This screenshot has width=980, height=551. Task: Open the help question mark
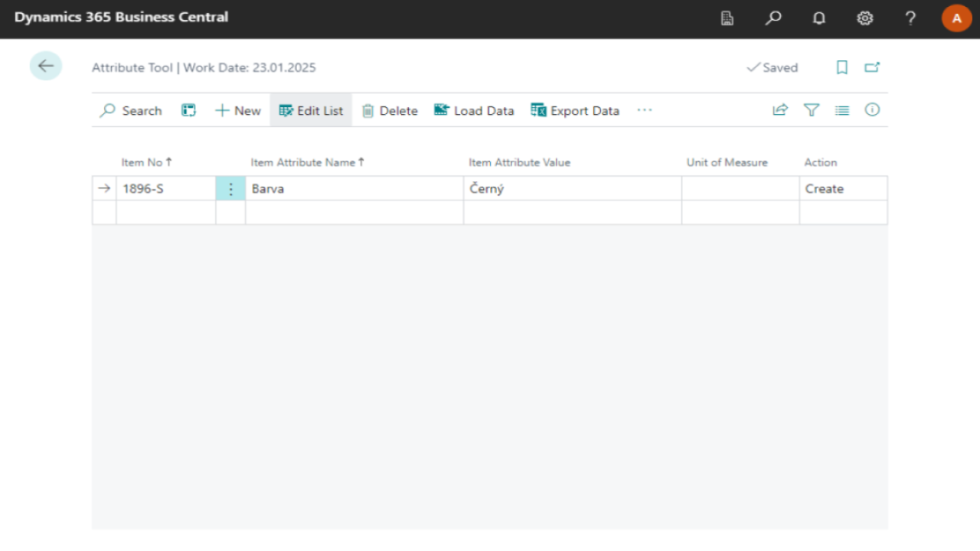click(x=910, y=18)
